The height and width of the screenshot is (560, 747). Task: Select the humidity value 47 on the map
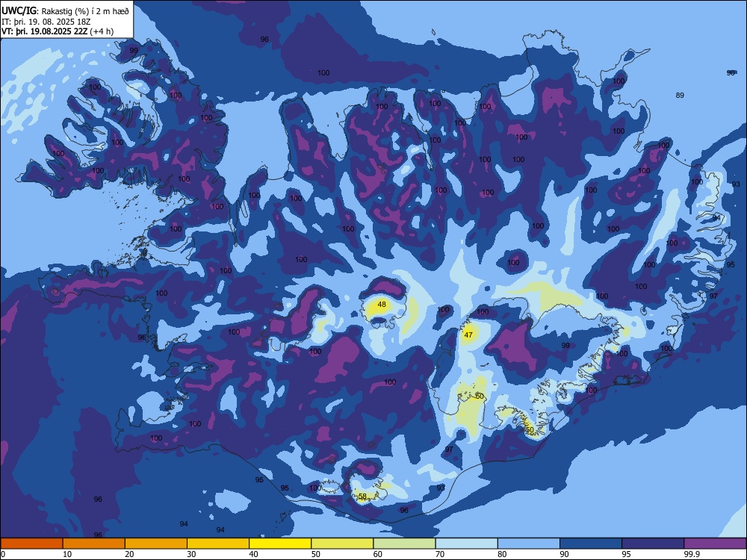468,335
